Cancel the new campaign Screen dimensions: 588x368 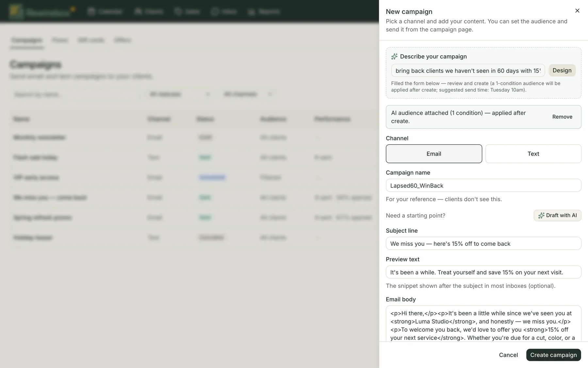pos(508,355)
